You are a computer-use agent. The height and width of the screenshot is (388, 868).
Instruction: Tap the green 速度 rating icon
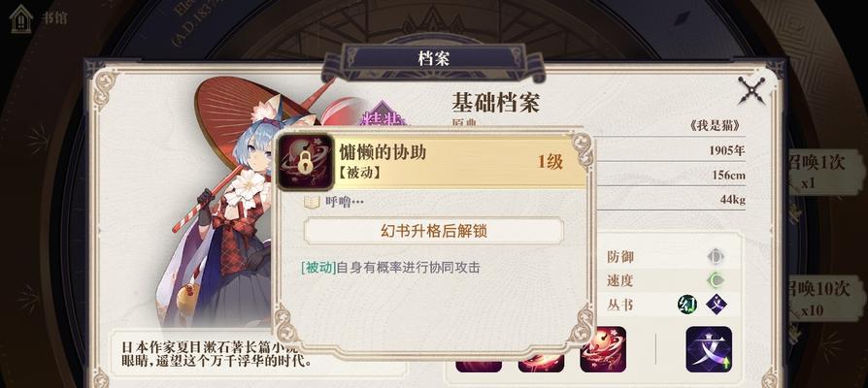[716, 280]
